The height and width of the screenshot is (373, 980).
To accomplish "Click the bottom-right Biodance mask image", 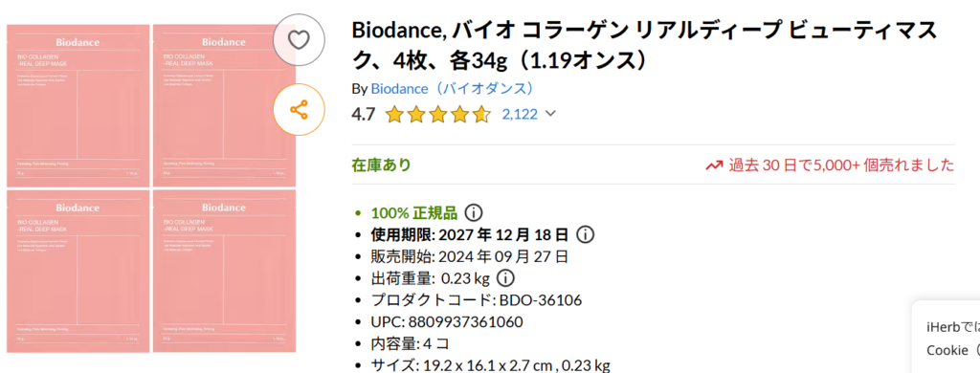I will 224,272.
